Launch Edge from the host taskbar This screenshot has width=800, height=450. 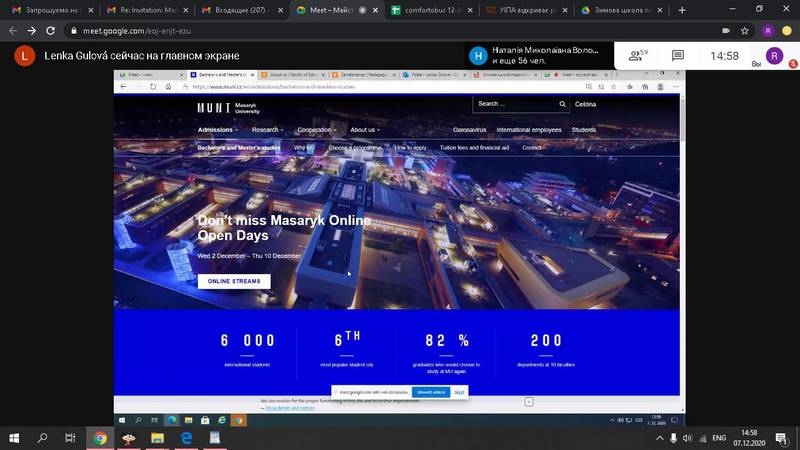(186, 438)
